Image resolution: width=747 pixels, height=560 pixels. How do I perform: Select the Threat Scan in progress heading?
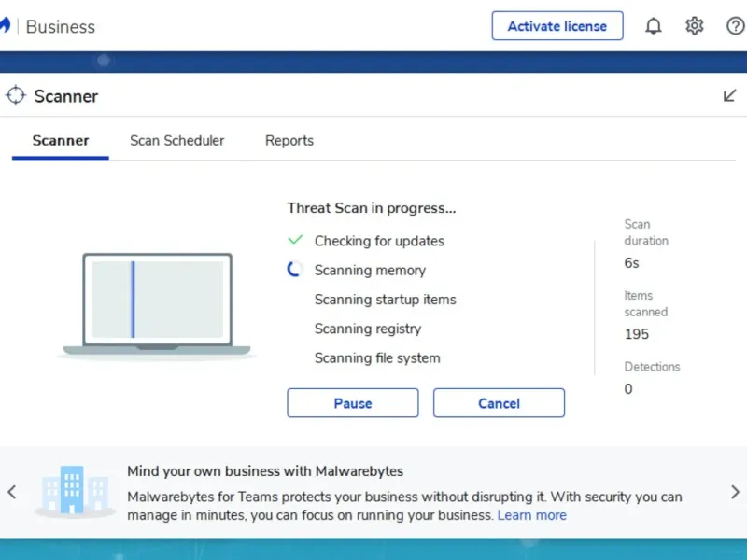click(x=371, y=208)
